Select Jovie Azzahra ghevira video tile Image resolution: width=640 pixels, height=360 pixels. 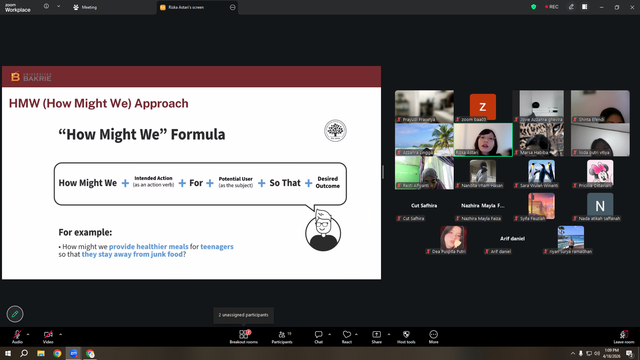click(x=542, y=107)
